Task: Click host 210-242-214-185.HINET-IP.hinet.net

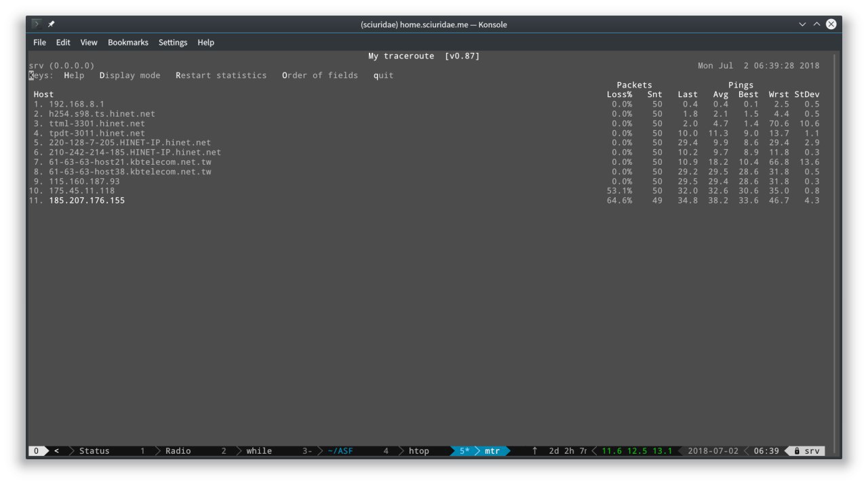Action: click(x=135, y=152)
